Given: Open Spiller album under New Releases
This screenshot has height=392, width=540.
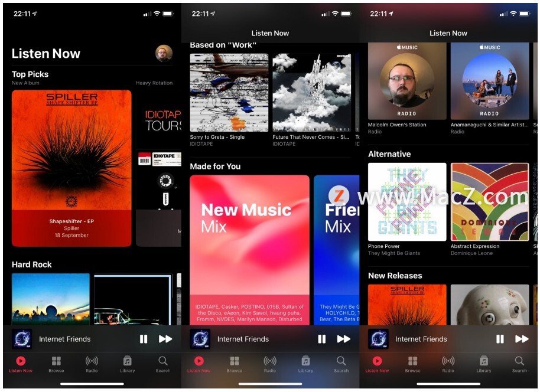Looking at the screenshot, I should pyautogui.click(x=407, y=305).
